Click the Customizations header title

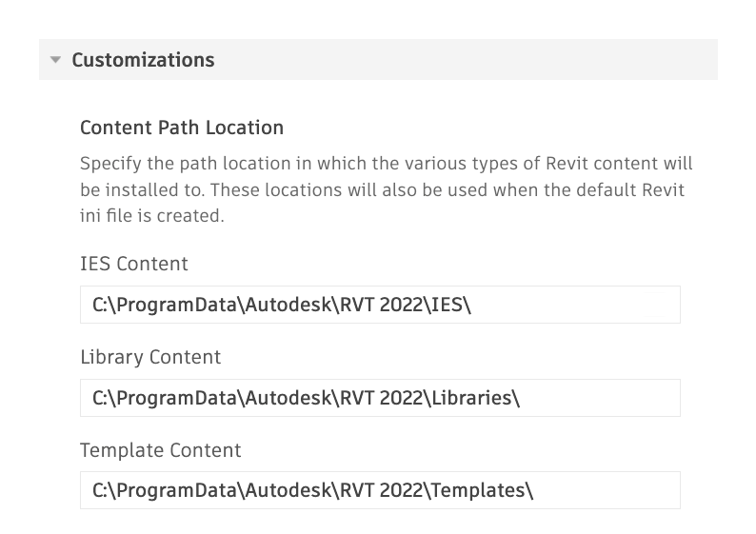point(143,60)
